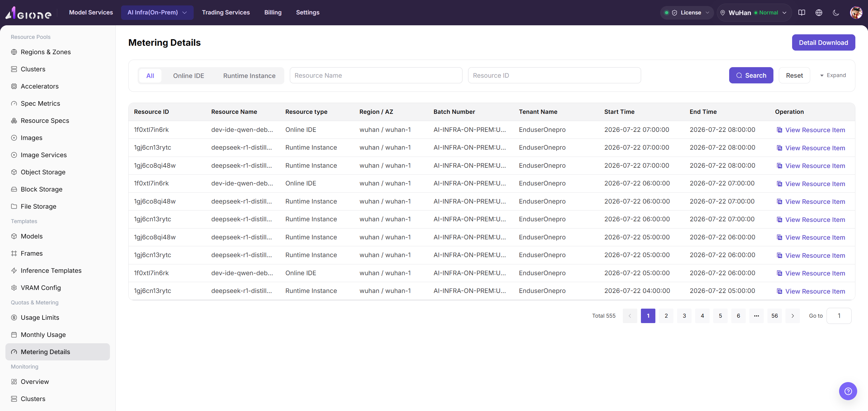Open Inference Templates page

pyautogui.click(x=58, y=270)
